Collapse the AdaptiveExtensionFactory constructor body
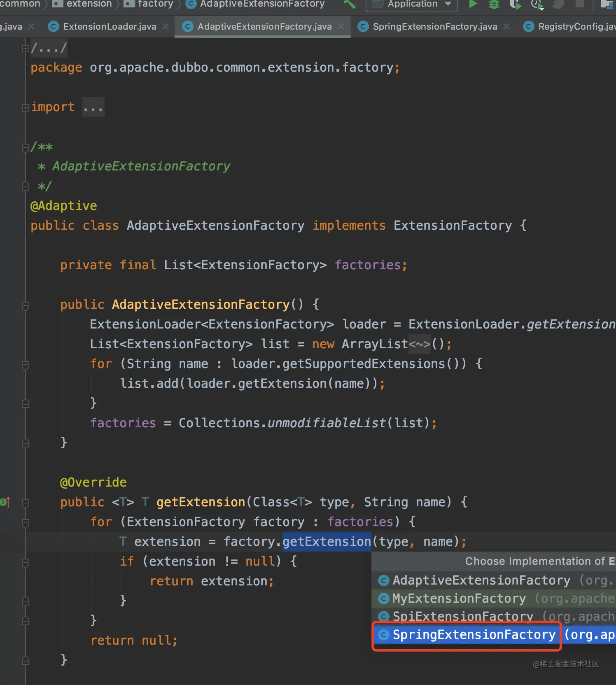Image resolution: width=616 pixels, height=685 pixels. 25,305
